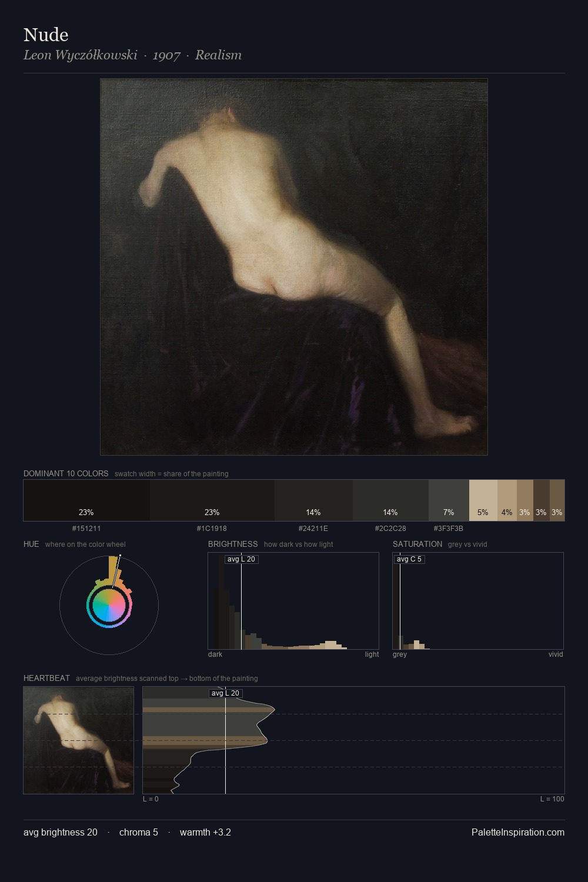Click the 'HUE' section heading

[x=31, y=544]
